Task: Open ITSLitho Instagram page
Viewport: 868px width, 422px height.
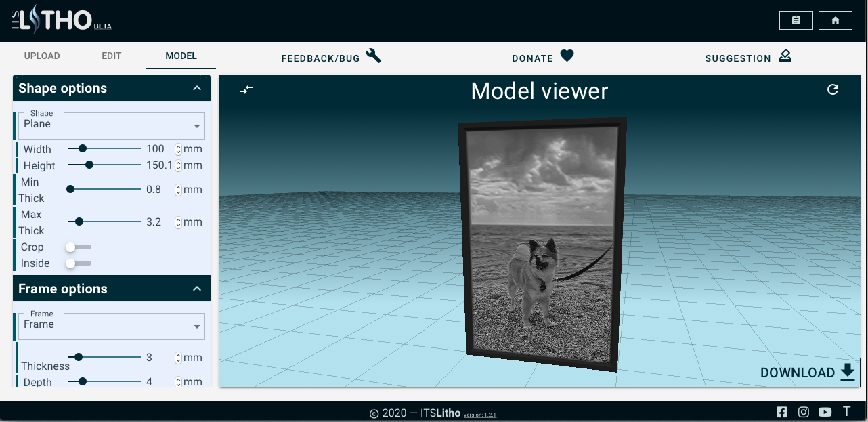Action: coord(804,412)
